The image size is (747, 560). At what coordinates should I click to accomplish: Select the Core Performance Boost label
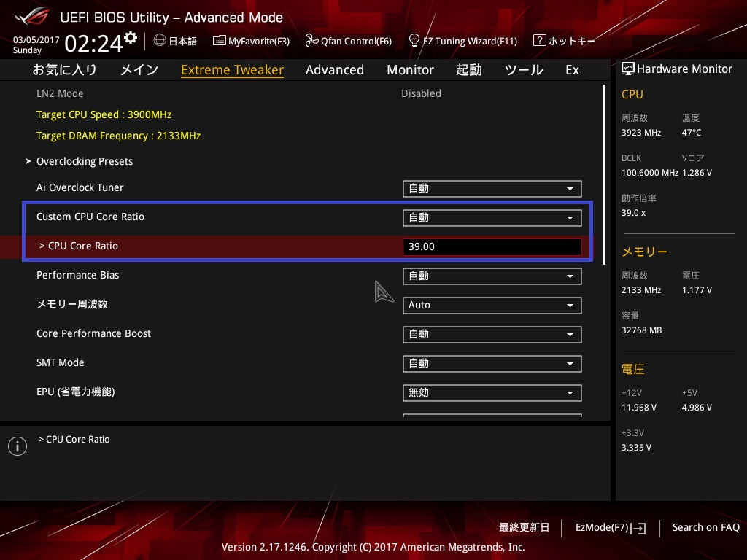(x=94, y=333)
